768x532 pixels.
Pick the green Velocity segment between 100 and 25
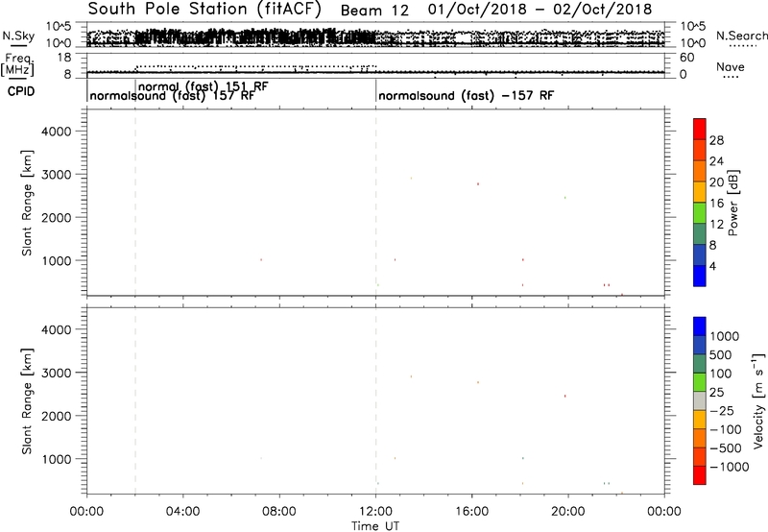pos(700,382)
